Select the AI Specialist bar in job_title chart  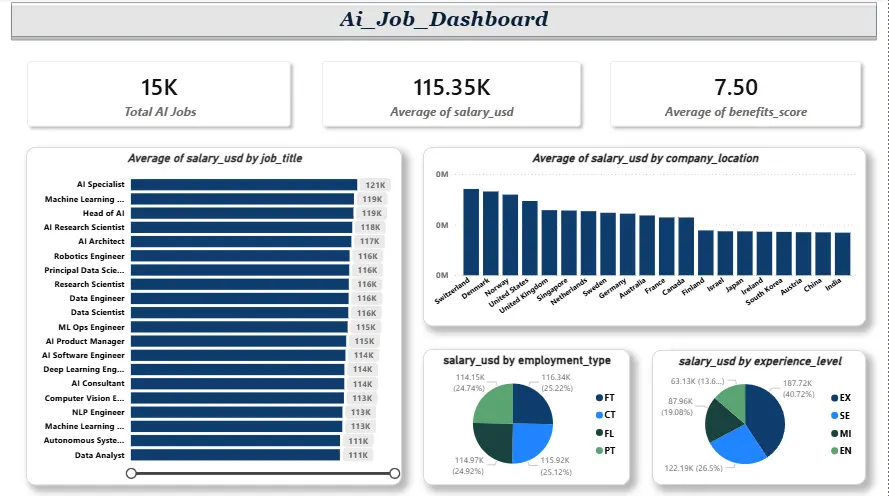[244, 185]
